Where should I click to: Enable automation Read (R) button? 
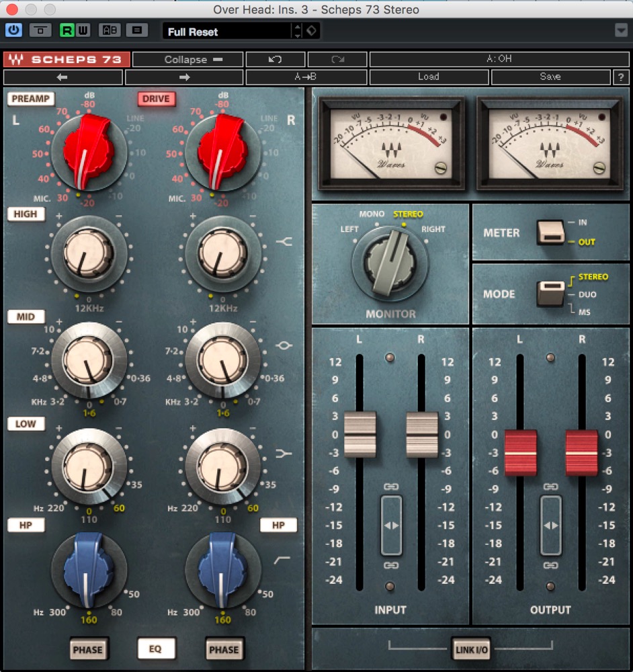[x=67, y=30]
